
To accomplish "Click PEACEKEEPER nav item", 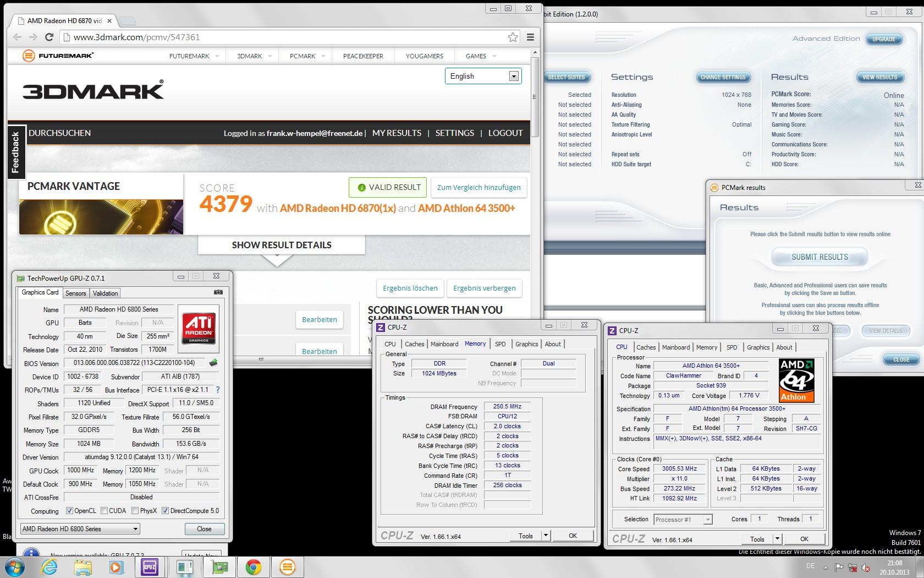I will point(363,56).
